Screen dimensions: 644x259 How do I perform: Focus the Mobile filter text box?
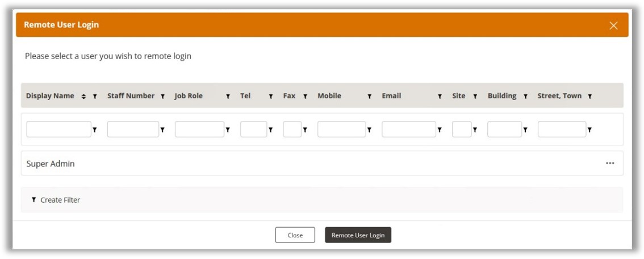pyautogui.click(x=341, y=129)
